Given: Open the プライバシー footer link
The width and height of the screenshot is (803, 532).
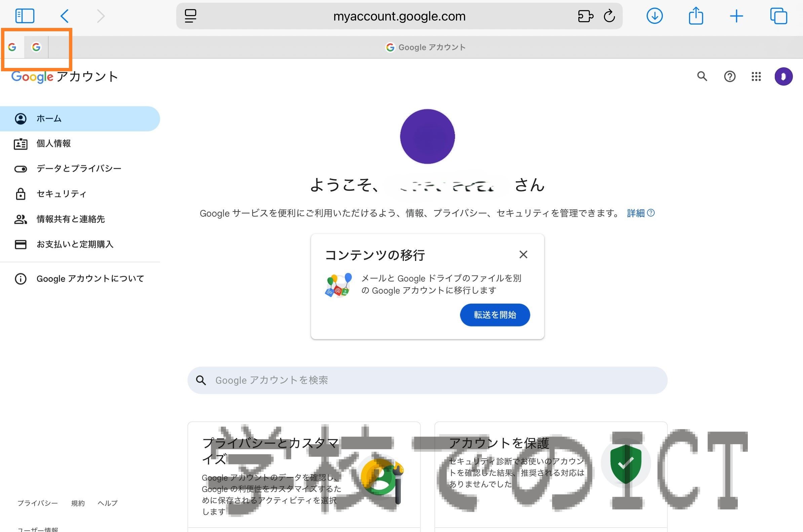Looking at the screenshot, I should [37, 503].
